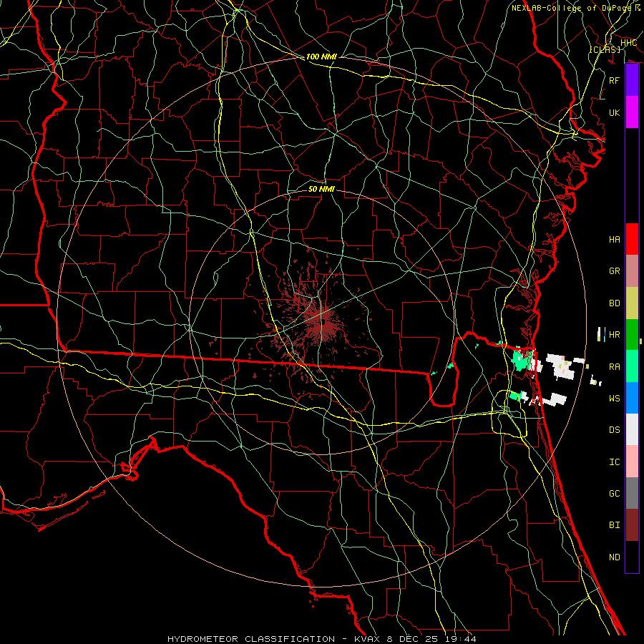
Task: Select the IC pink legend swatch
Action: pos(632,462)
